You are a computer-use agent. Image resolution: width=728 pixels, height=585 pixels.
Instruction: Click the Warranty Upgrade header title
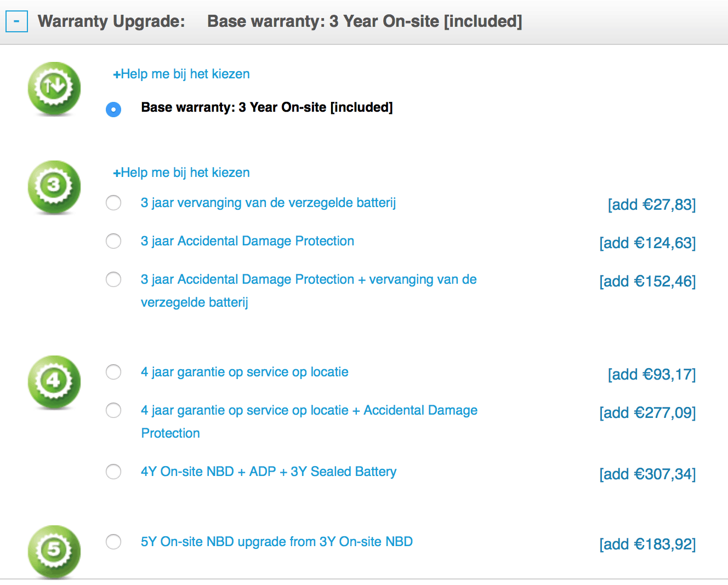coord(111,21)
